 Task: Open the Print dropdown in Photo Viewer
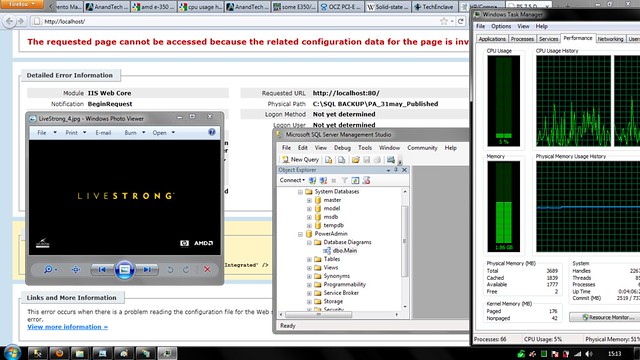pyautogui.click(x=76, y=133)
